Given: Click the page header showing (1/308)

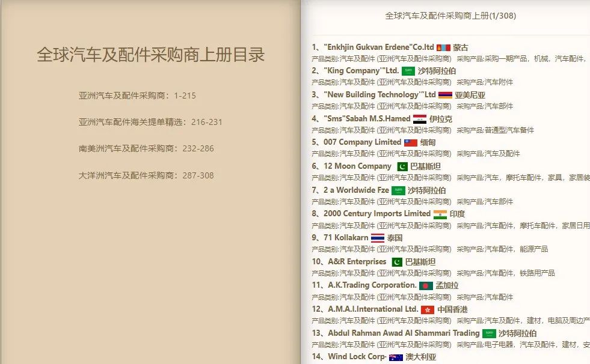Looking at the screenshot, I should [x=450, y=16].
